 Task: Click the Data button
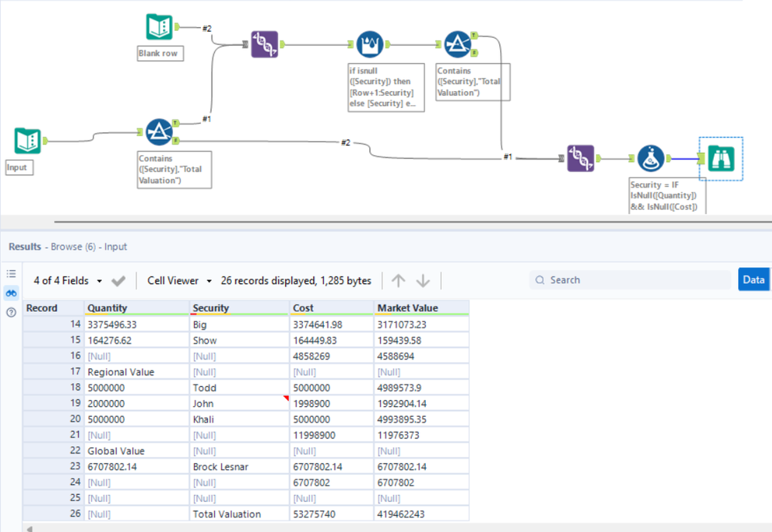pyautogui.click(x=753, y=280)
